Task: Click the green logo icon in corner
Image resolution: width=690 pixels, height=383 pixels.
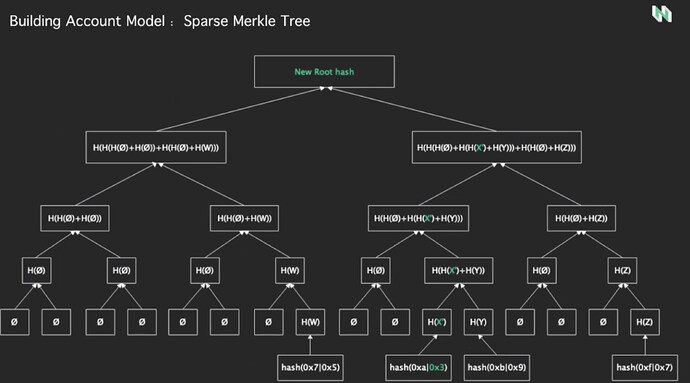Action: click(662, 14)
